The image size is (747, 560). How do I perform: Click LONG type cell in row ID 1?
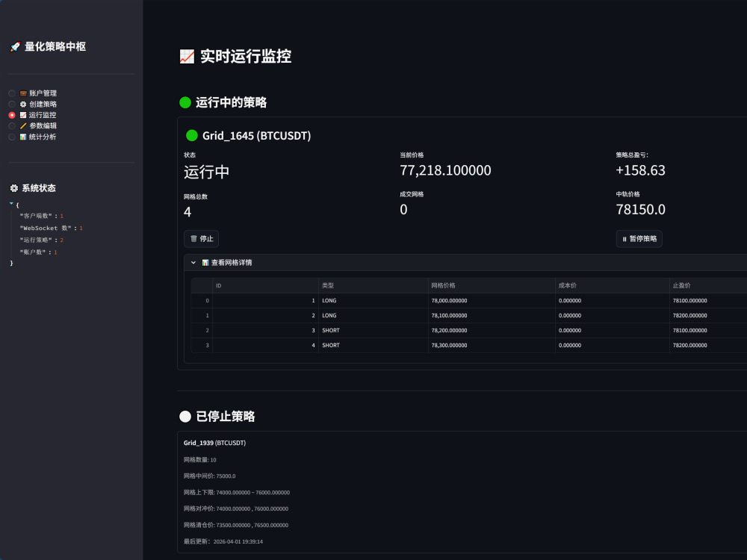click(x=373, y=301)
